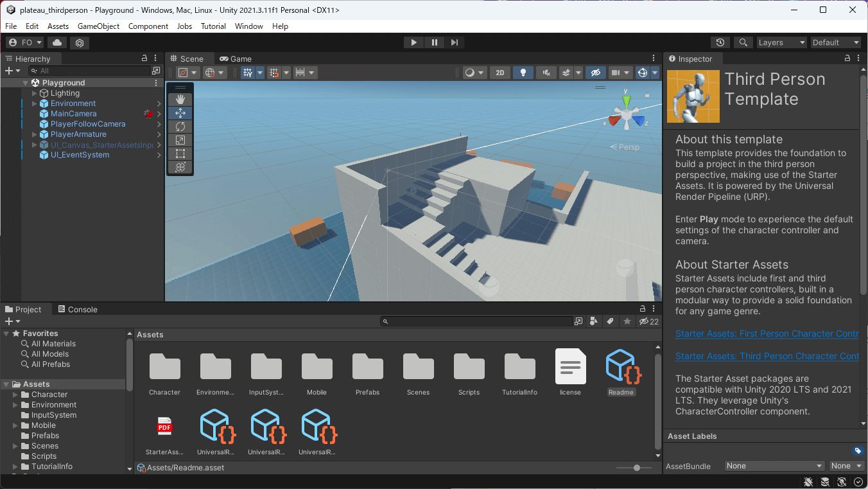Click the scene orientation gizmo

pos(627,112)
